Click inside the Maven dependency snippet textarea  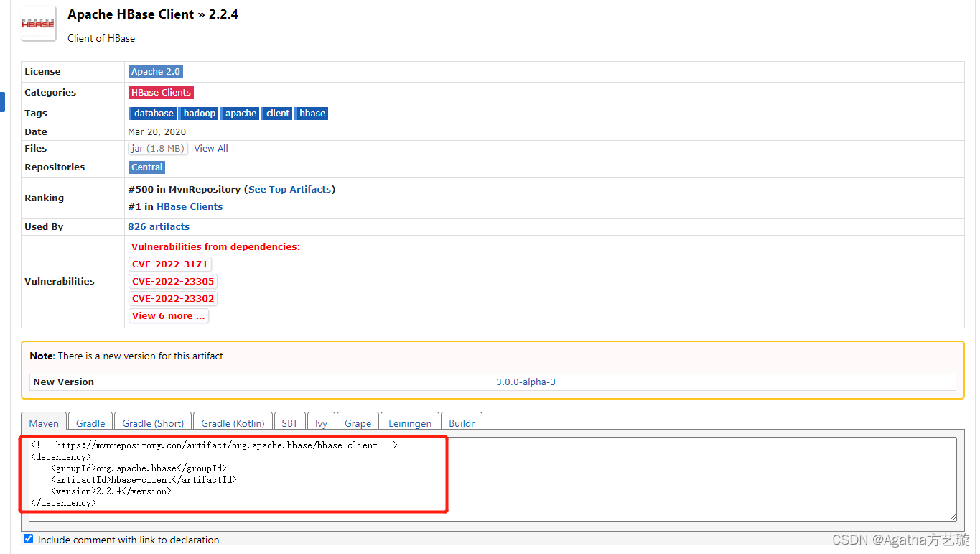(x=493, y=479)
